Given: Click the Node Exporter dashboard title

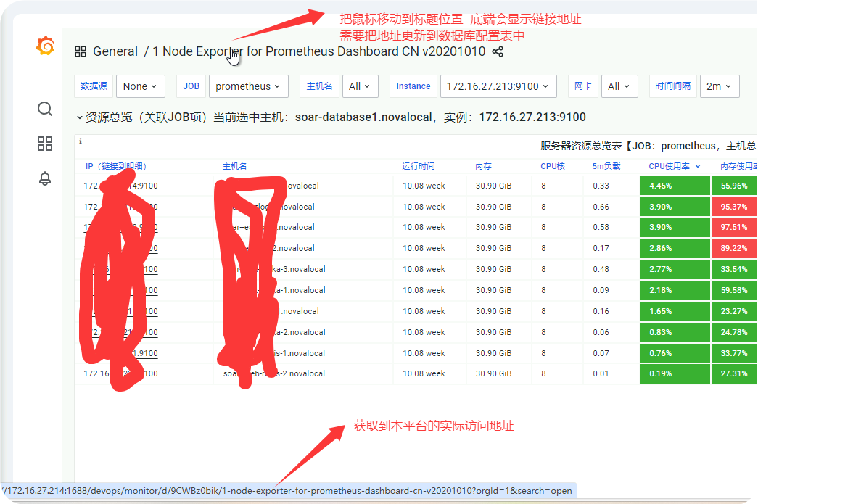Looking at the screenshot, I should click(x=319, y=51).
